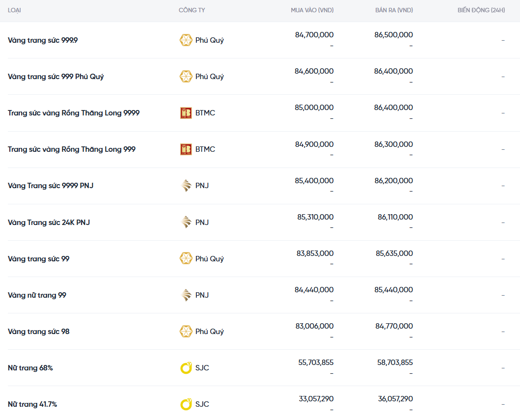Click SJC company name in Nữ trang 41.7% row

pyautogui.click(x=202, y=404)
